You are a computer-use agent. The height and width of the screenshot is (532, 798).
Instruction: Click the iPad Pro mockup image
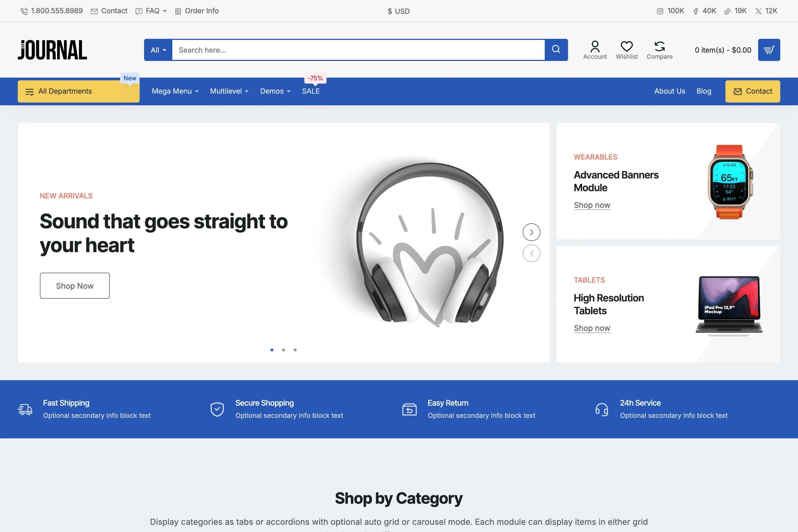click(x=729, y=306)
